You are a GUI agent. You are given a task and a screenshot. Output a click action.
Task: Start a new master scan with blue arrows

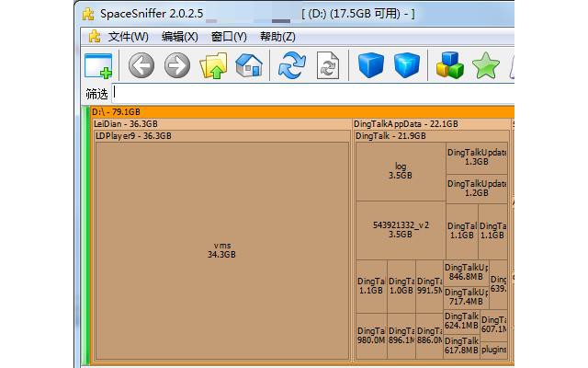pyautogui.click(x=292, y=65)
